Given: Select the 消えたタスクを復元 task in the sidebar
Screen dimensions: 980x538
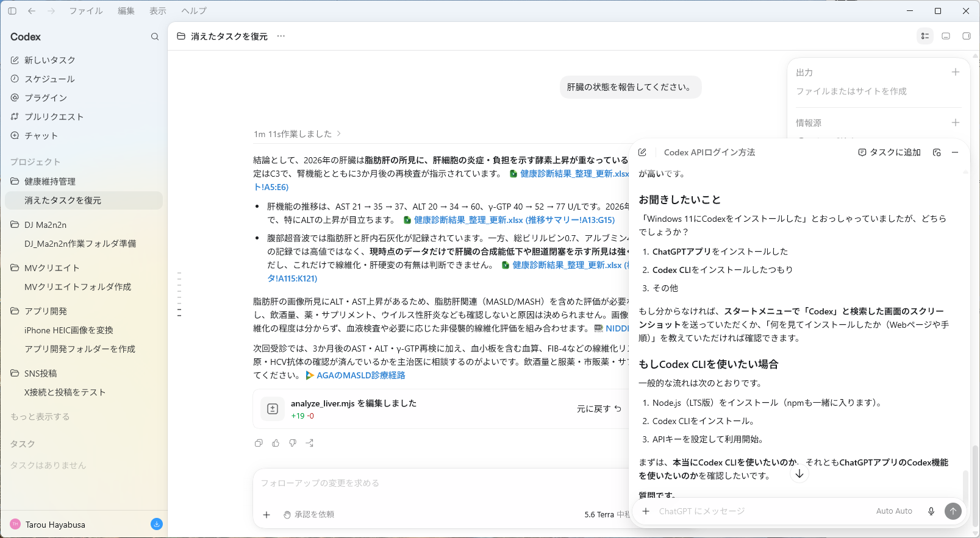Looking at the screenshot, I should tap(84, 200).
